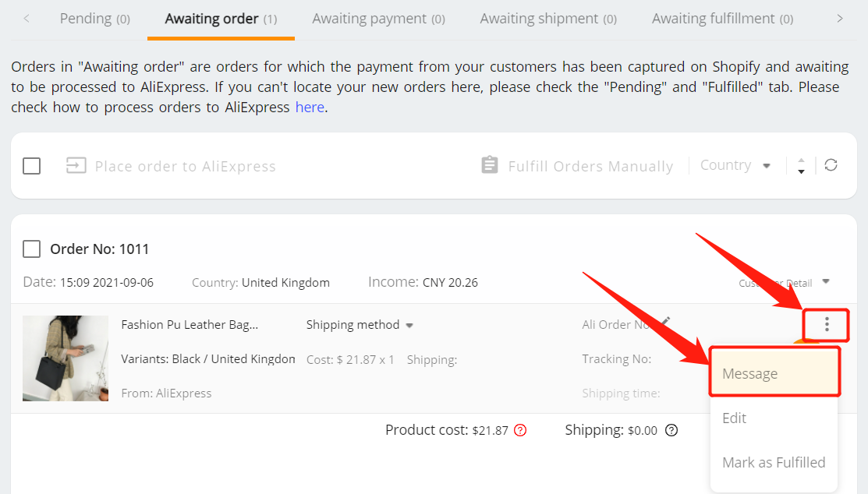Click the Fulfill Orders Manually clipboard icon
The width and height of the screenshot is (868, 494).
coord(489,165)
